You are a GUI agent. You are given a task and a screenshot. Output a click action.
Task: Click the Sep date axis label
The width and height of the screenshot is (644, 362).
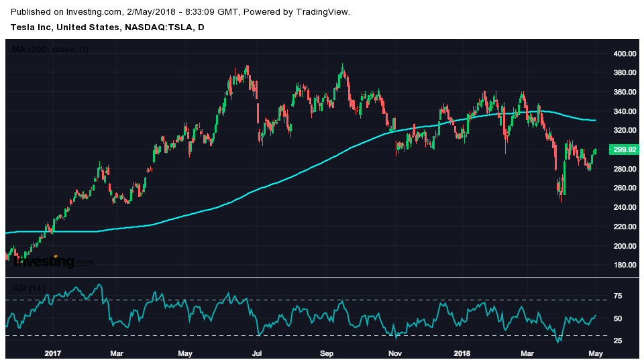327,353
